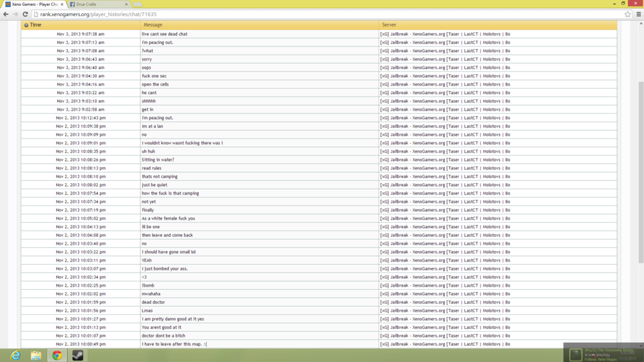Click Chrome icon in taskbar
644x362 pixels.
click(57, 355)
